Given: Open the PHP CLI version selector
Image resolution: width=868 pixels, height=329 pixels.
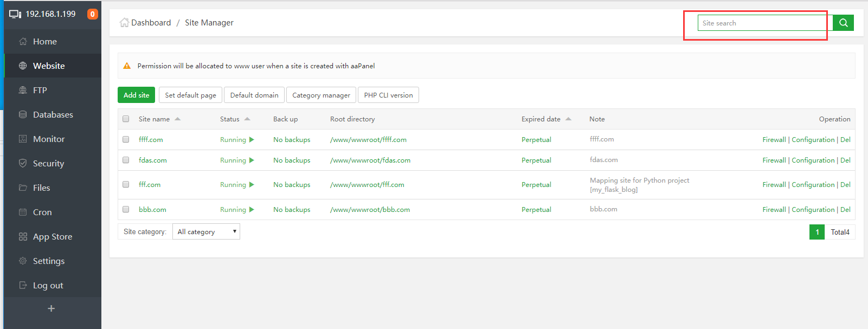Looking at the screenshot, I should (x=388, y=95).
